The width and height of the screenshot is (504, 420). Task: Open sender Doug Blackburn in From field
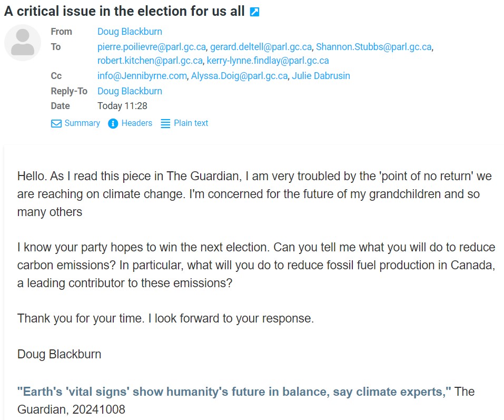pos(130,32)
